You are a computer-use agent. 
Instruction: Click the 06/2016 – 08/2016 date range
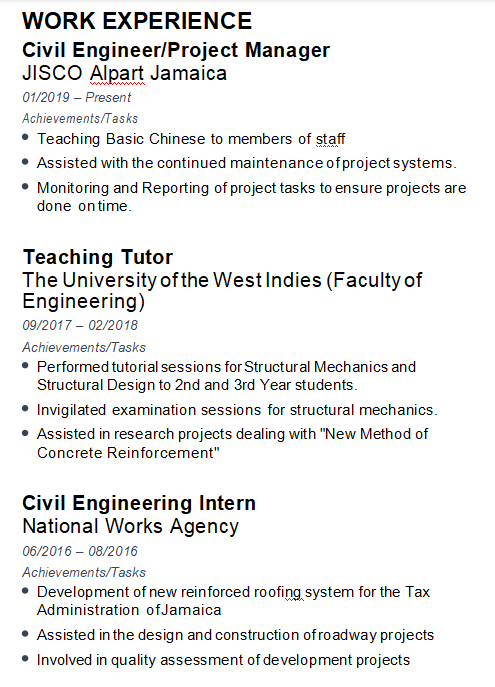tap(80, 551)
